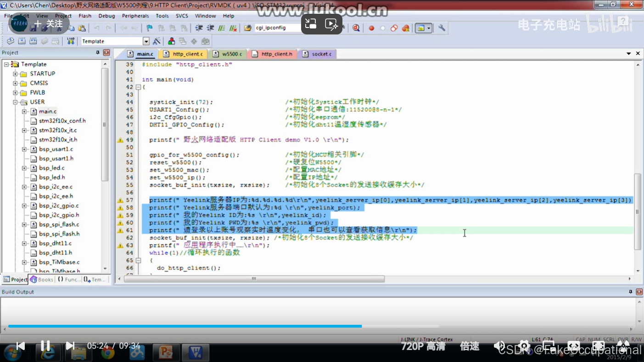Open the Flash menu
This screenshot has width=644, height=362.
click(85, 16)
